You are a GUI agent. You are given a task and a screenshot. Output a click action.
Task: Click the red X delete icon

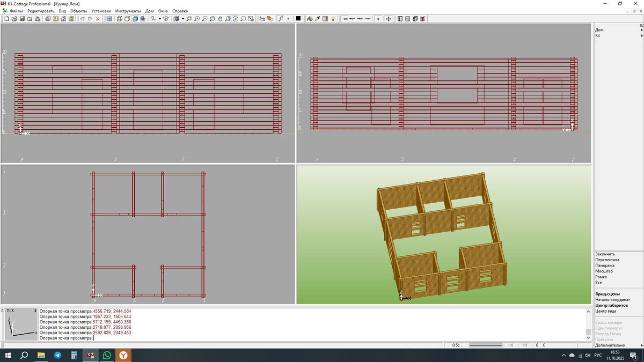point(98,18)
